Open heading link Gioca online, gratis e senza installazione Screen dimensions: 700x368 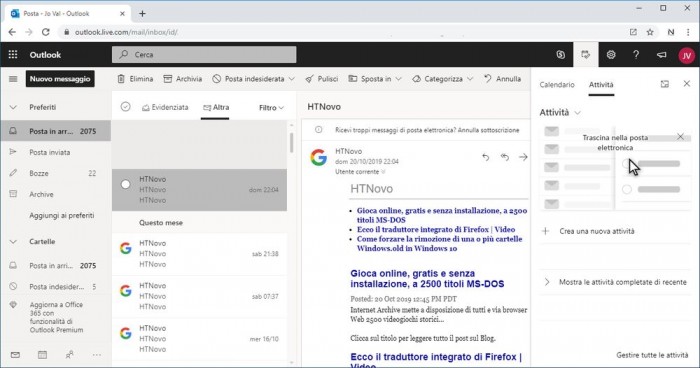click(x=427, y=279)
